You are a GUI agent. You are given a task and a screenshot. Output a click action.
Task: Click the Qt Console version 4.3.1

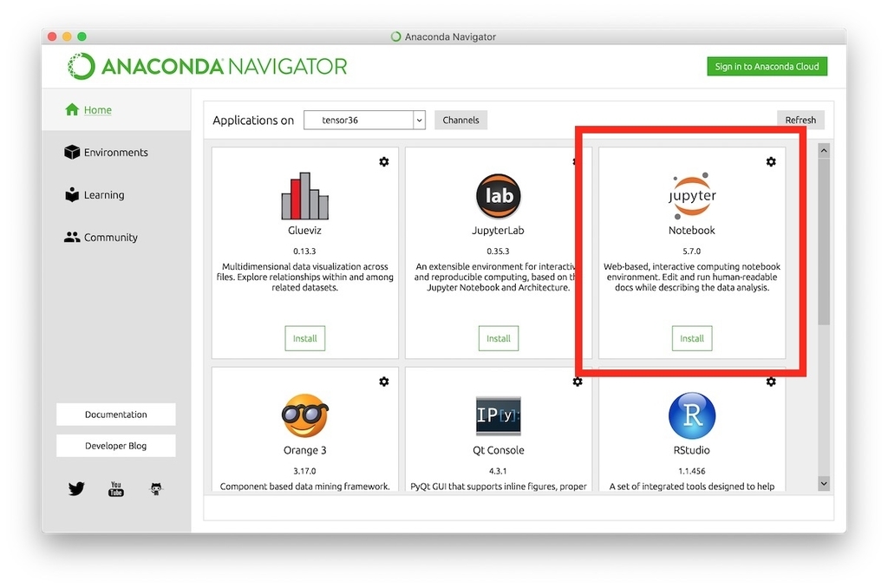pyautogui.click(x=499, y=471)
